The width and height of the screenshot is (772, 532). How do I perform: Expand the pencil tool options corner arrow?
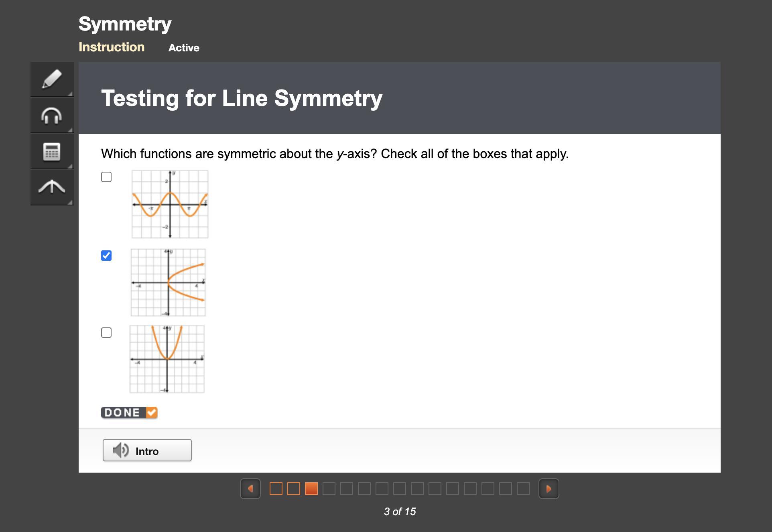(x=70, y=93)
